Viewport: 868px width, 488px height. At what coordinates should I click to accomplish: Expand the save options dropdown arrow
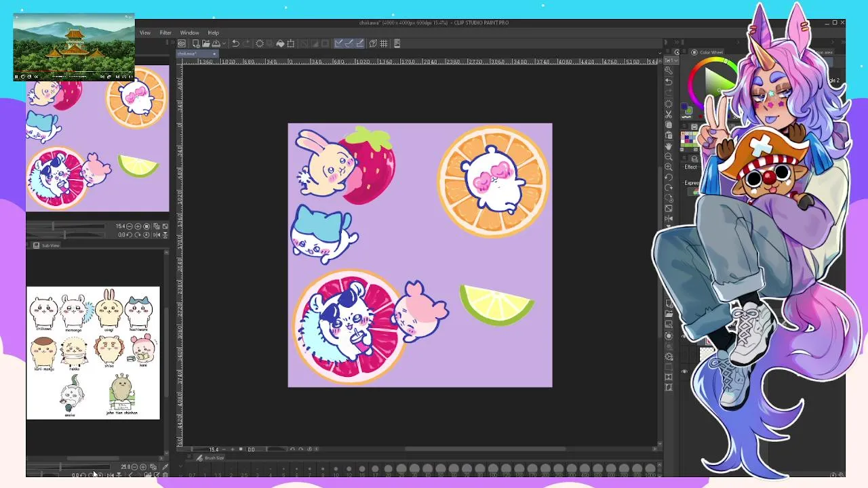[x=224, y=43]
